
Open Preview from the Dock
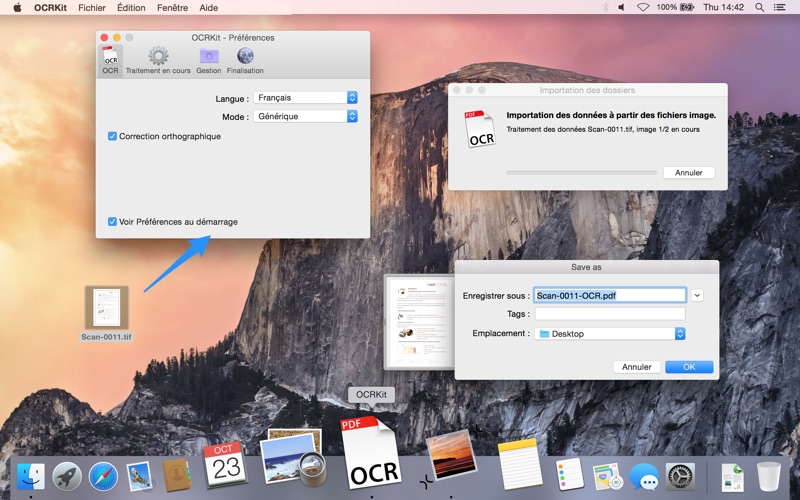click(x=292, y=458)
